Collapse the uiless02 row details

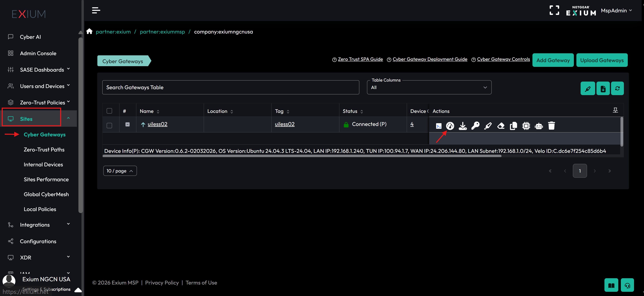[x=127, y=124]
